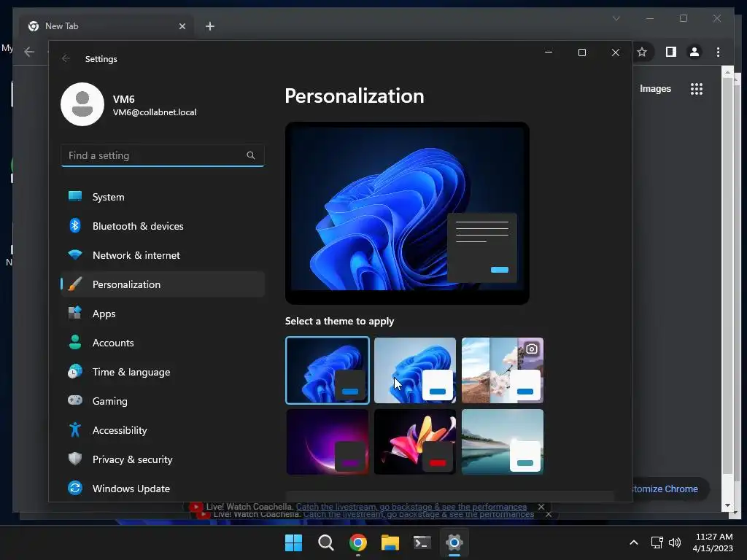This screenshot has height=560, width=747.
Task: Apply the lake landscape Flow theme
Action: tap(503, 442)
